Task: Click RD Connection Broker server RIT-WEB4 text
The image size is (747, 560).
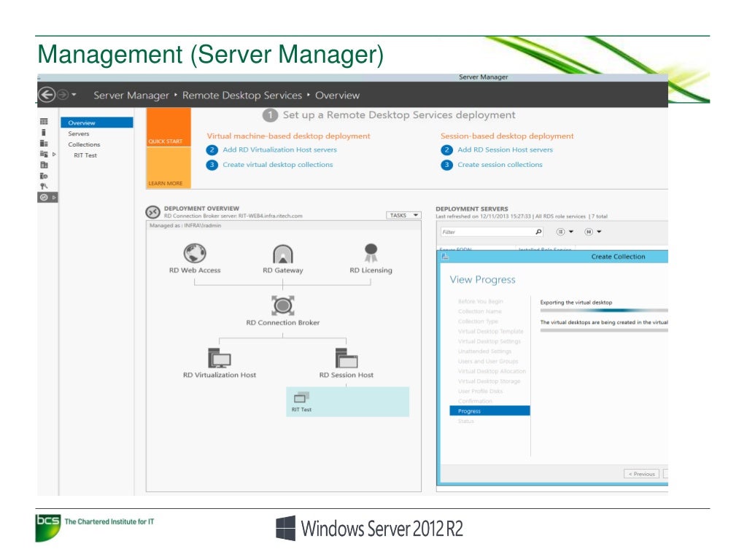Action: point(233,216)
